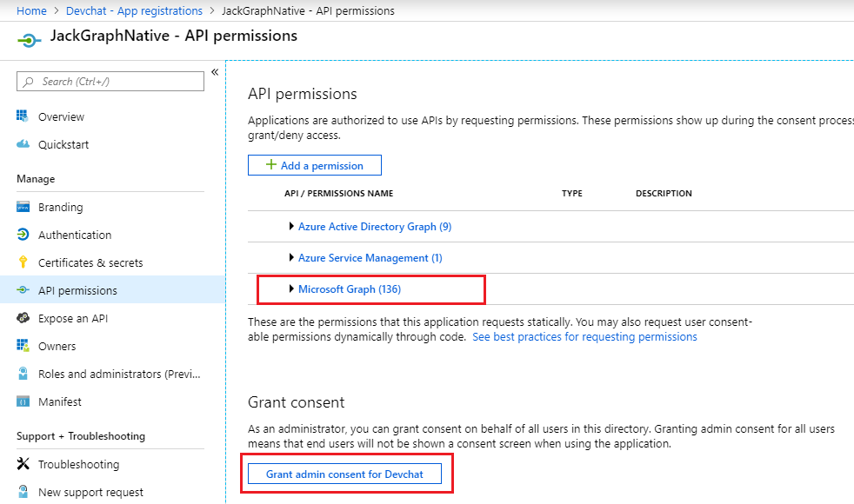
Task: Open Roles and administrators menu item
Action: (x=119, y=374)
